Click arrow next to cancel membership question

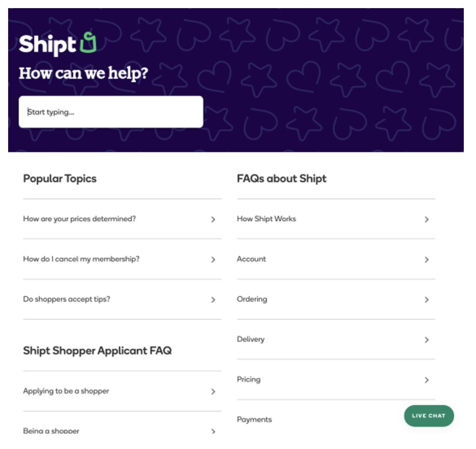pyautogui.click(x=213, y=259)
